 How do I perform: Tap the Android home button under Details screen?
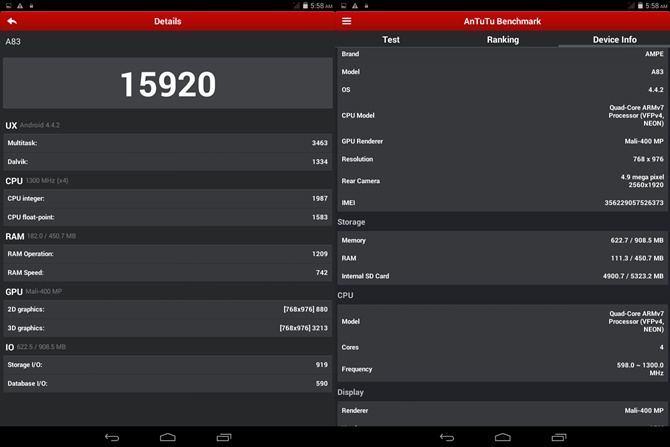(x=168, y=437)
